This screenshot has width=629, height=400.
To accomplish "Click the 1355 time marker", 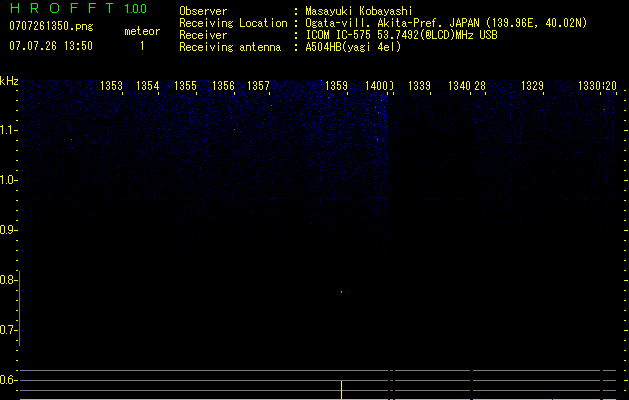I will pos(185,86).
